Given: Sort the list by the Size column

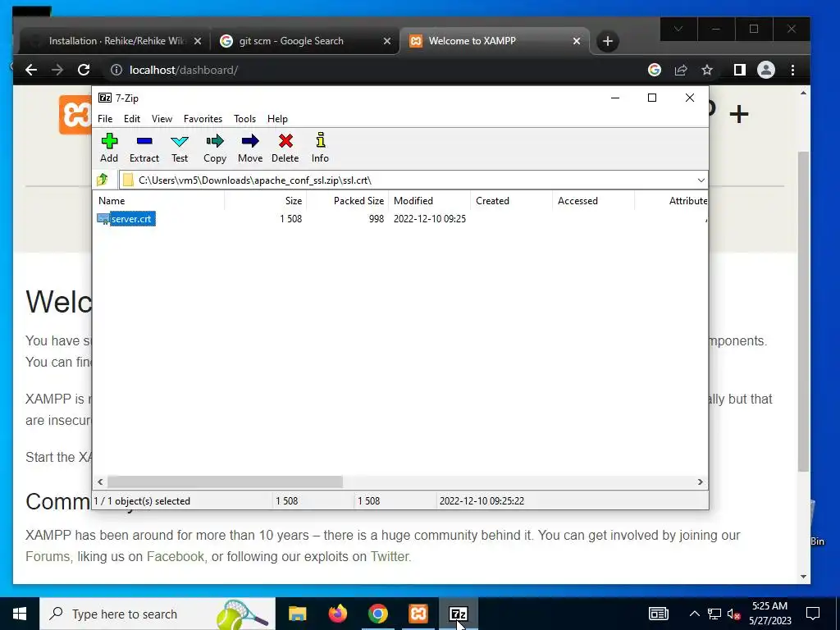Looking at the screenshot, I should [x=265, y=201].
